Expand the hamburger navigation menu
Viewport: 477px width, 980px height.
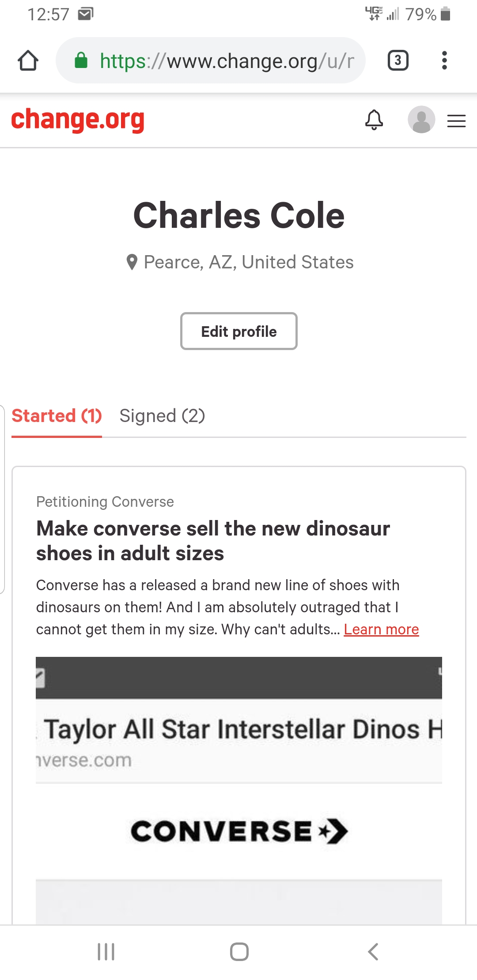(x=456, y=121)
